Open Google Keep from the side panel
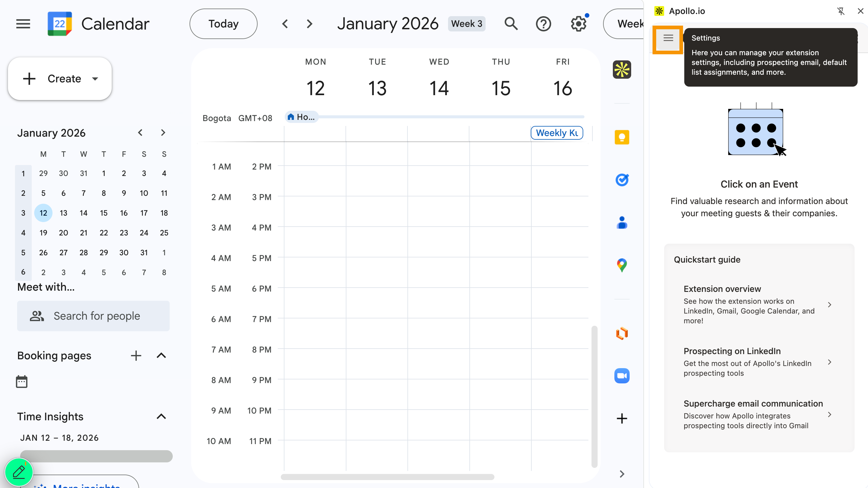868x488 pixels. 622,137
